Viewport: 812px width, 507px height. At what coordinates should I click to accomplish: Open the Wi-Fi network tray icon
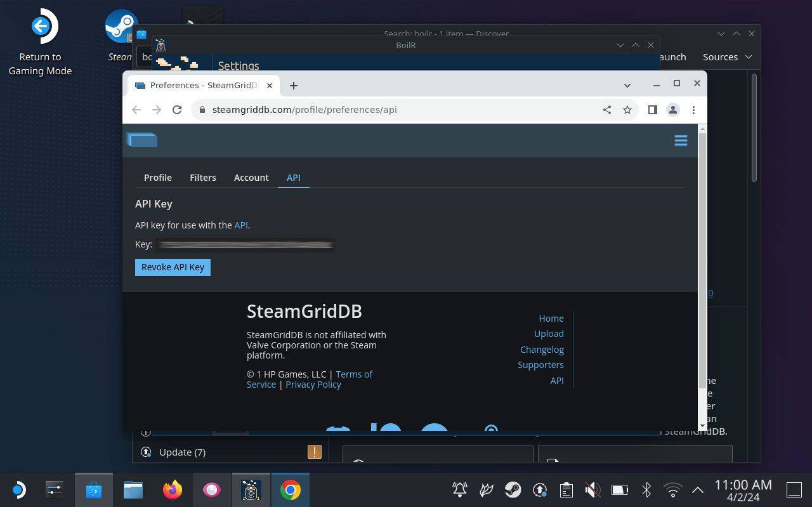(672, 490)
